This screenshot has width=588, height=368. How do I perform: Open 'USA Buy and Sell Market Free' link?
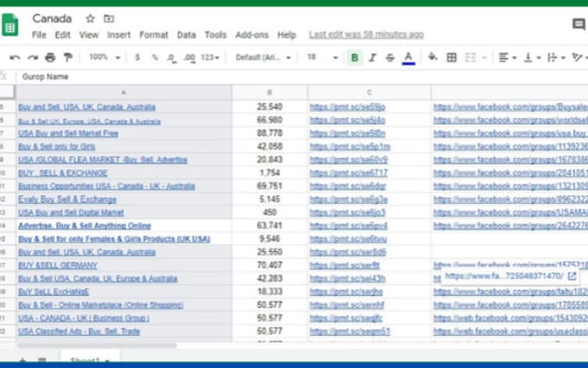pyautogui.click(x=68, y=133)
